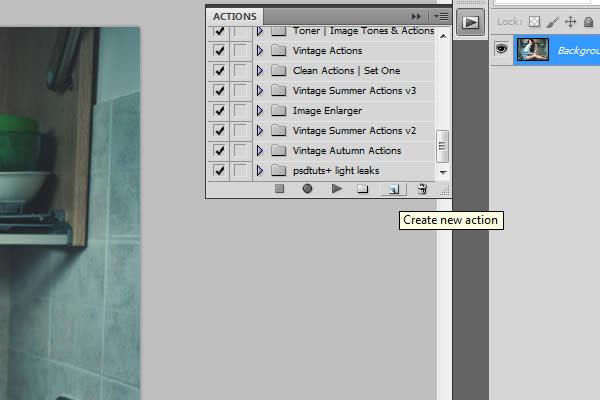Expand the Vintage Summer Actions v3 set
This screenshot has height=400, width=600.
point(260,91)
